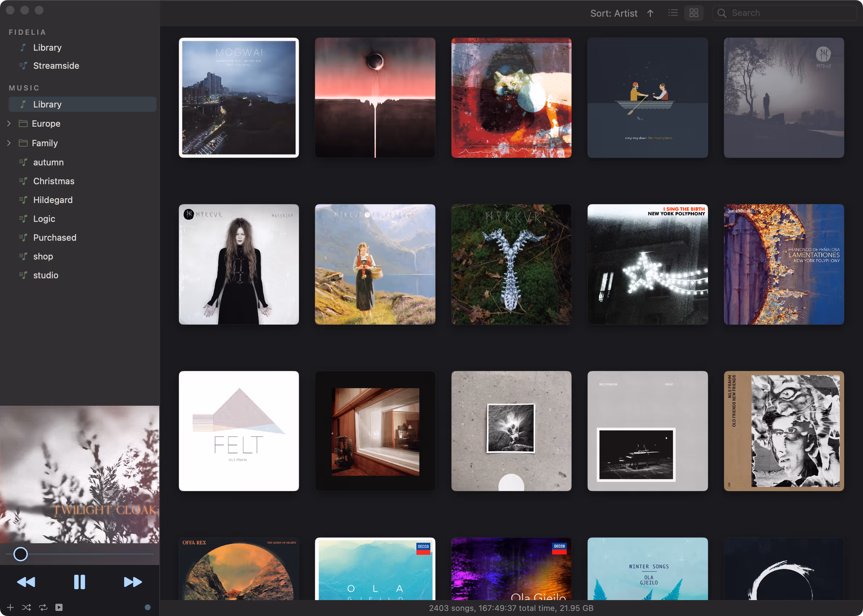Open the Hildegard playlist
Screen dimensions: 863x616
click(x=53, y=200)
